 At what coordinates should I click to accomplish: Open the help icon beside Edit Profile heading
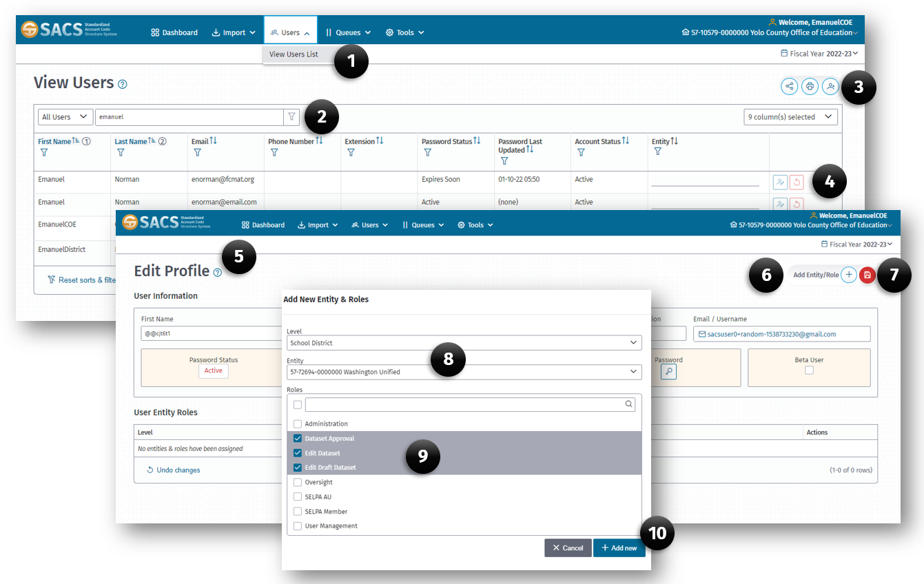click(x=218, y=273)
